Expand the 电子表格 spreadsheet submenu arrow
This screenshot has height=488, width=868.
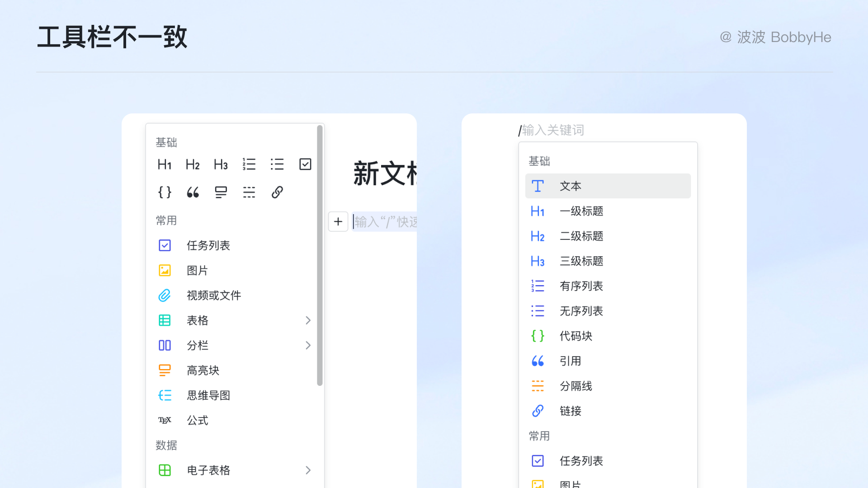[x=308, y=470]
